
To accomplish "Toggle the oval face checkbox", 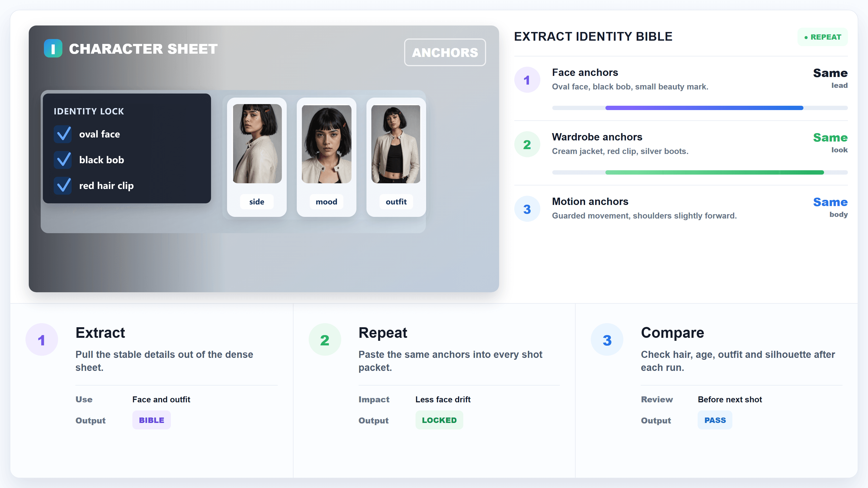I will 63,134.
